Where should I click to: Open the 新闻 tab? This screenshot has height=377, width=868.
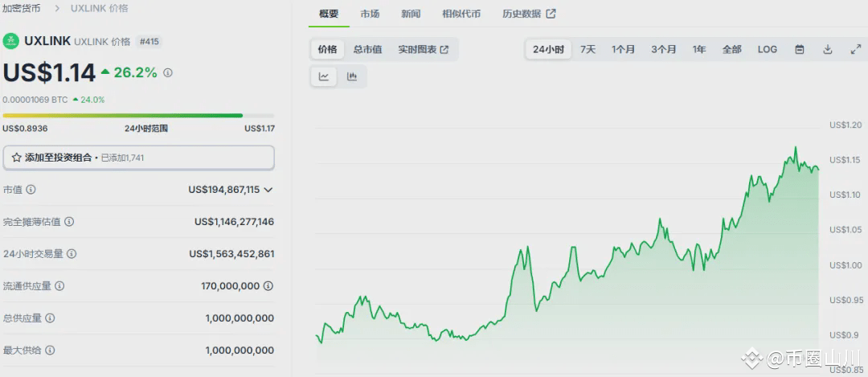pyautogui.click(x=411, y=14)
